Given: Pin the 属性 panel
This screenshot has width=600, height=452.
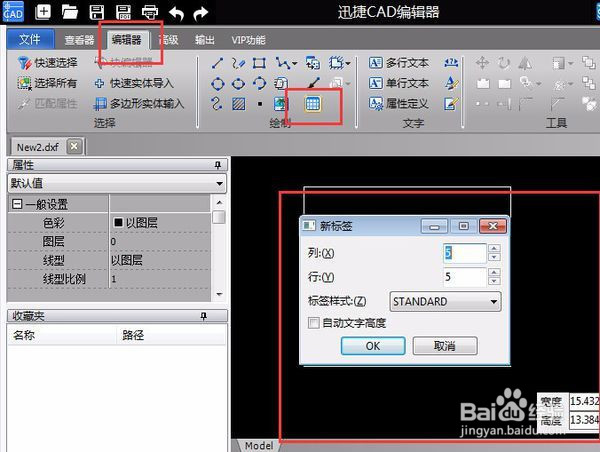Looking at the screenshot, I should pyautogui.click(x=218, y=165).
